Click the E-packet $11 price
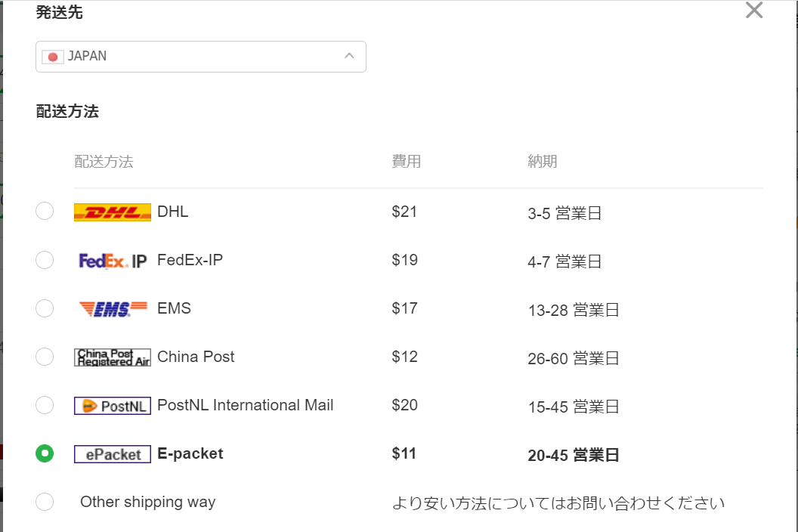This screenshot has height=532, width=798. click(x=404, y=453)
